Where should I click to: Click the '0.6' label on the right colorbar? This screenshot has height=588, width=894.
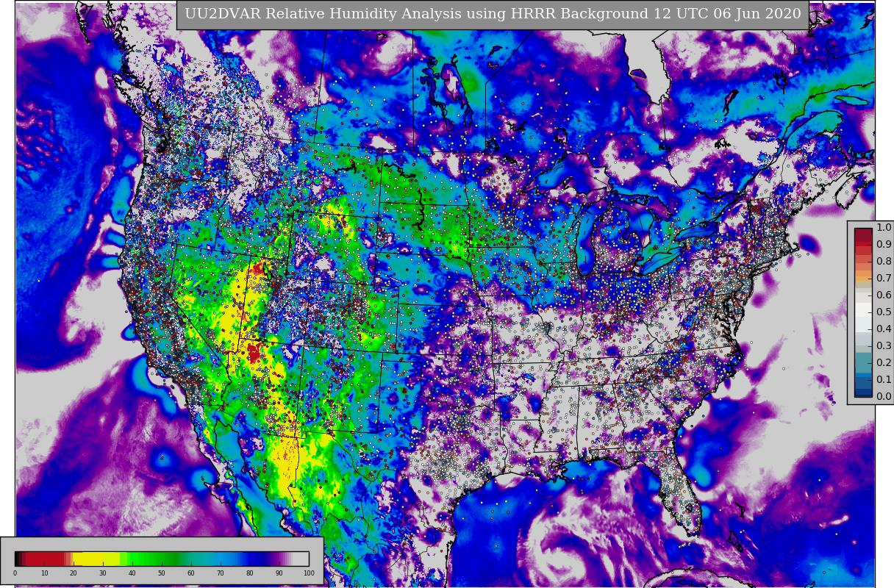tap(884, 295)
